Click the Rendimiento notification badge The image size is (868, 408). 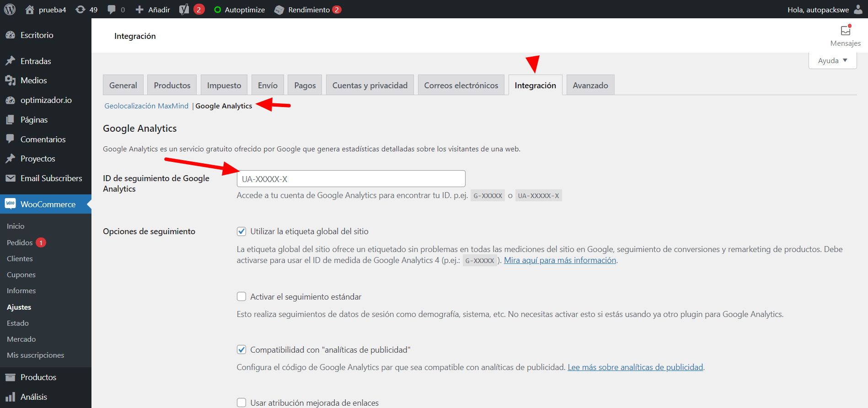coord(337,10)
